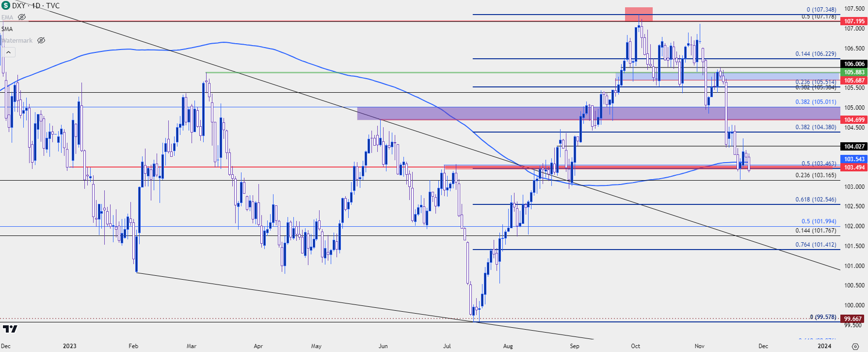Click the 101.500 price scale value

click(x=854, y=246)
